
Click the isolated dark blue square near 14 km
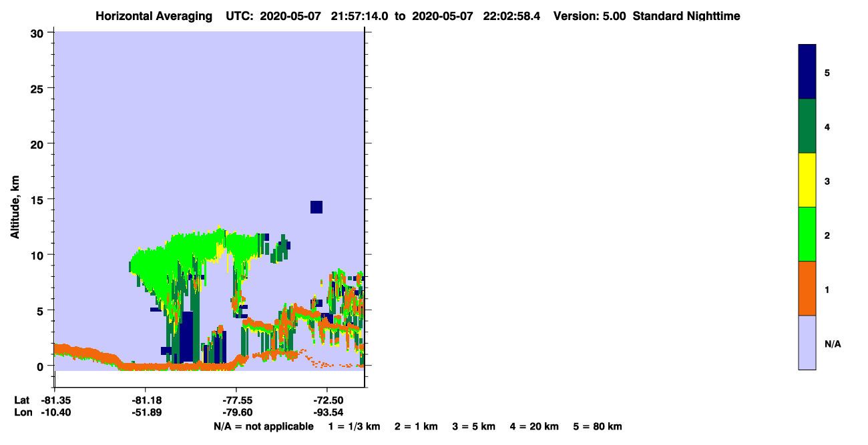pyautogui.click(x=316, y=207)
